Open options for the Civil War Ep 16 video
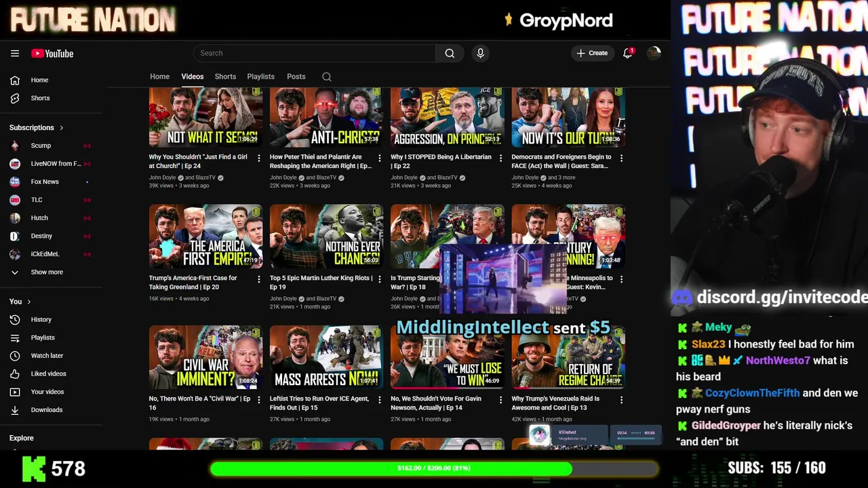 pyautogui.click(x=258, y=400)
